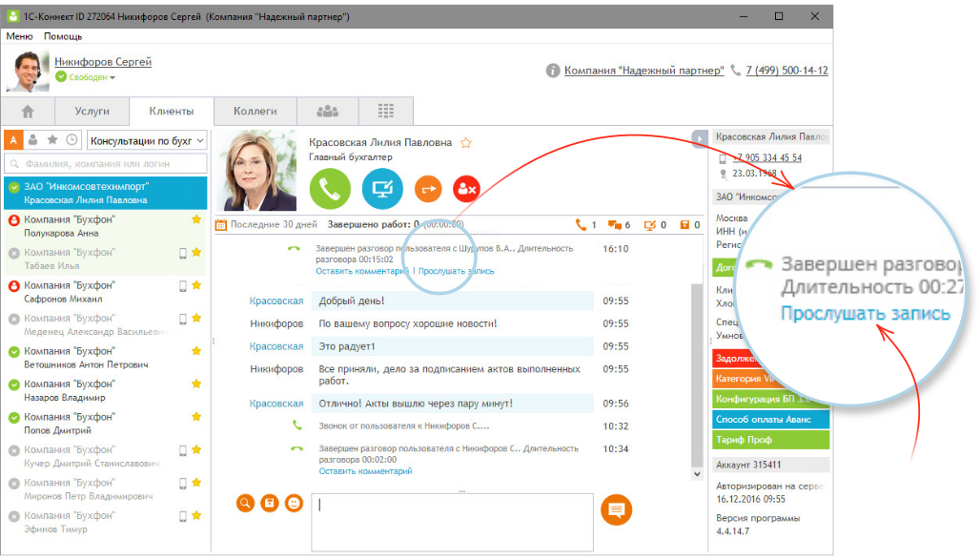Toggle favorite star for Табаев Илья
This screenshot has width=980, height=560.
196,252
